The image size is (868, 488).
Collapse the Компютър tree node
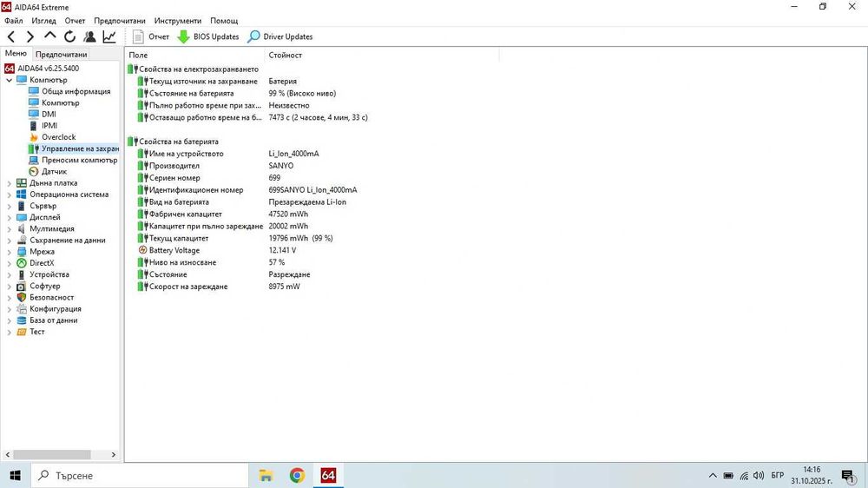click(9, 80)
